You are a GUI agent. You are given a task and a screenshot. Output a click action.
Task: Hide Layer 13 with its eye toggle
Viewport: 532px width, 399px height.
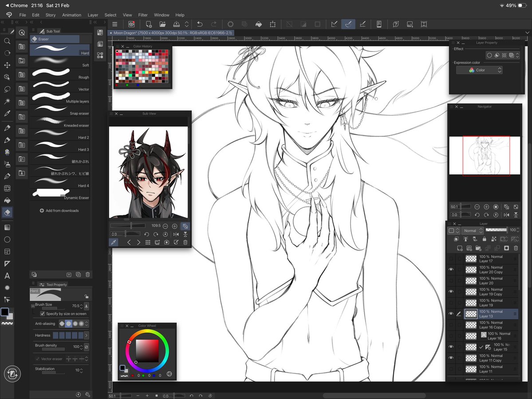[451, 314]
